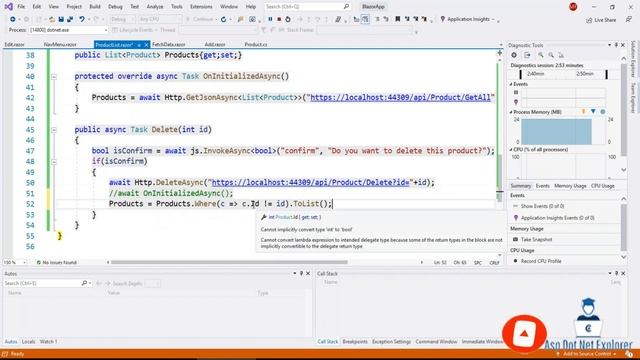
Task: Restart the debugging session icon
Action: click(288, 19)
